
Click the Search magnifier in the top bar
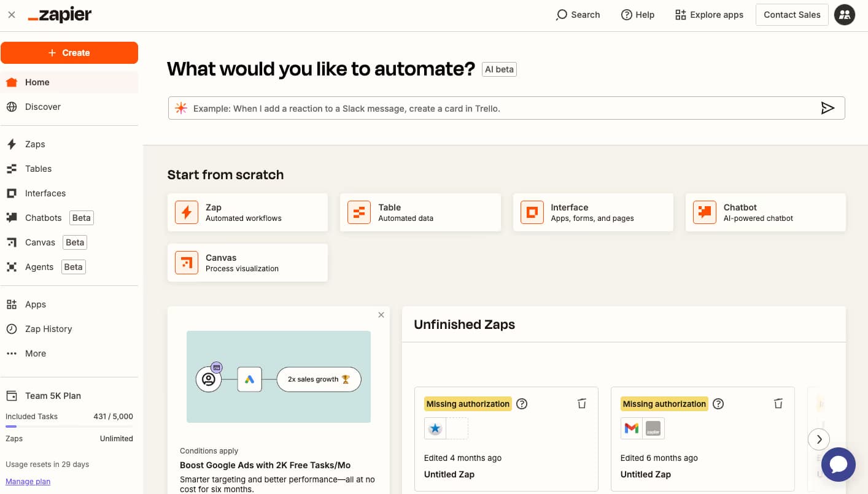562,14
